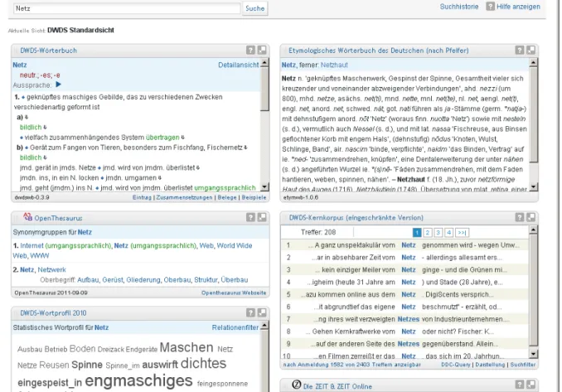Open Darstellung options in Kernkorpus footer

coord(490,365)
